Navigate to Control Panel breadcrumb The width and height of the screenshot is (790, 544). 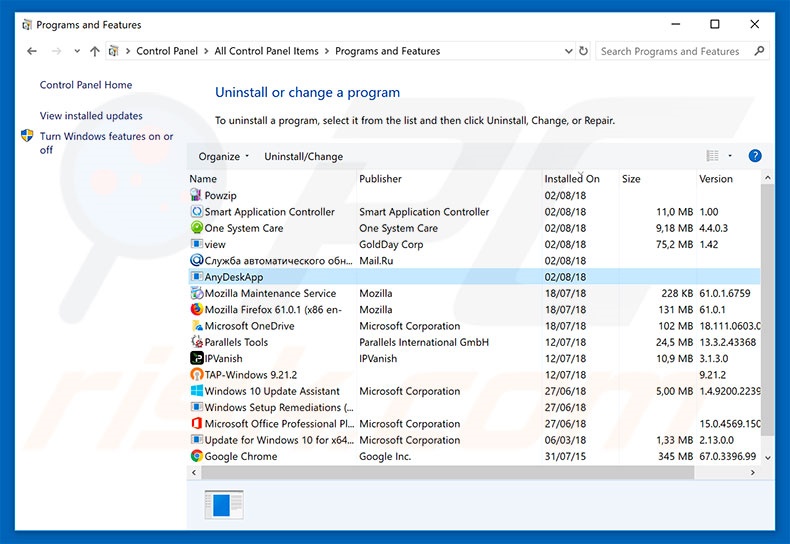[x=167, y=51]
